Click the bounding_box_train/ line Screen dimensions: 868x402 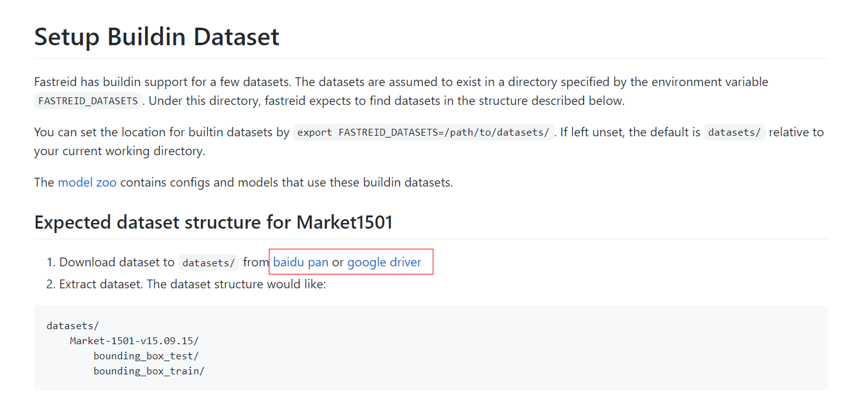149,371
